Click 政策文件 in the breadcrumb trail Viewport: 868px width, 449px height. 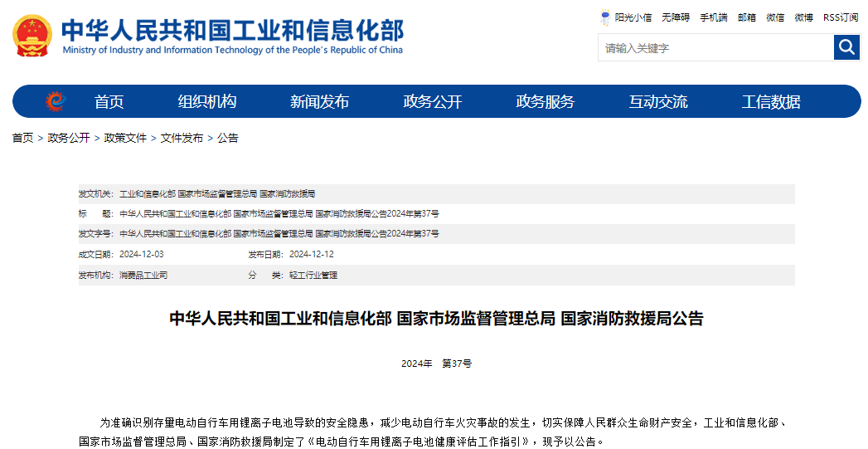[125, 138]
